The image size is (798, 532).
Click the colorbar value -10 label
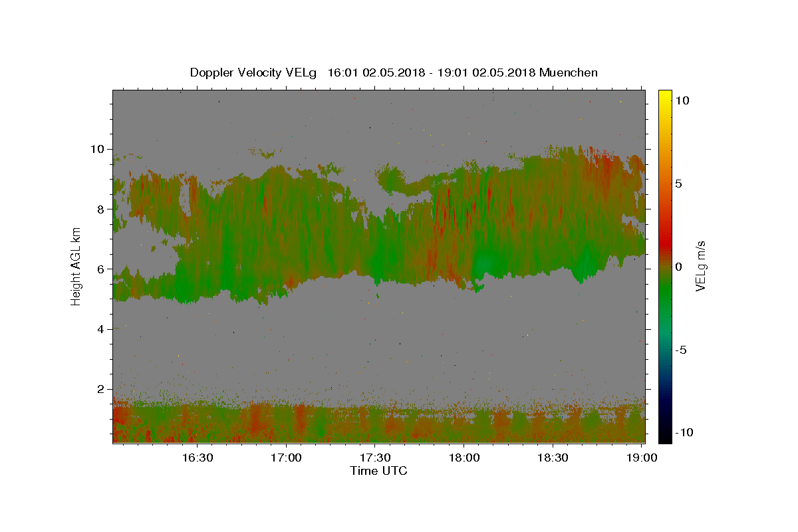pos(684,432)
